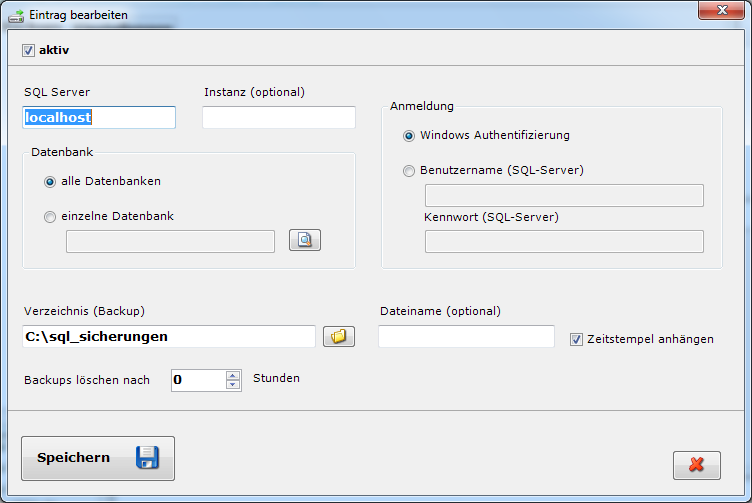Open database browse search icon button
The image size is (752, 503).
[x=305, y=240]
